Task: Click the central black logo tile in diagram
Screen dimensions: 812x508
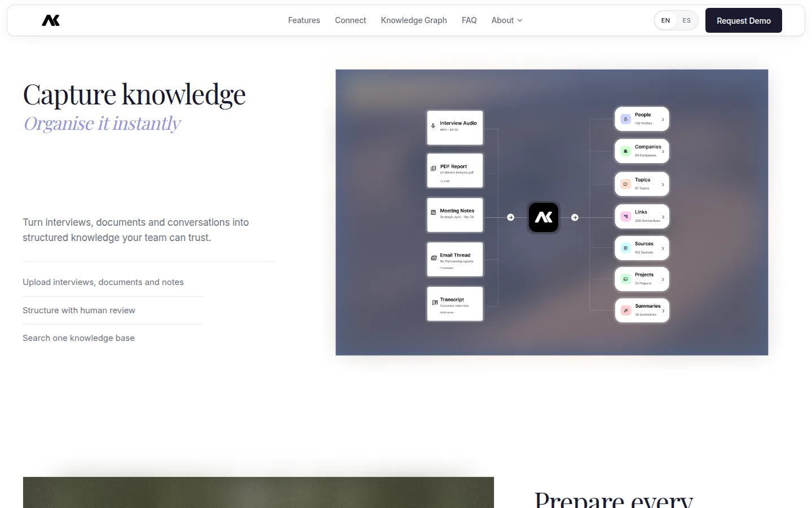Action: coord(544,217)
